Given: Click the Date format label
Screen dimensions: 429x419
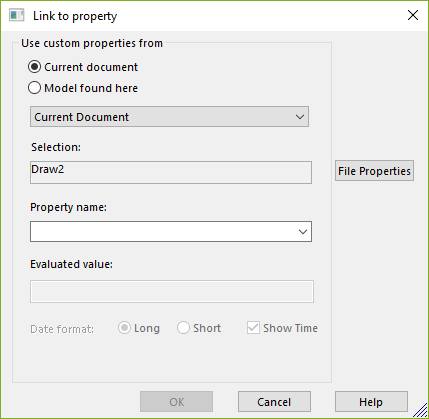Looking at the screenshot, I should click(x=62, y=329).
